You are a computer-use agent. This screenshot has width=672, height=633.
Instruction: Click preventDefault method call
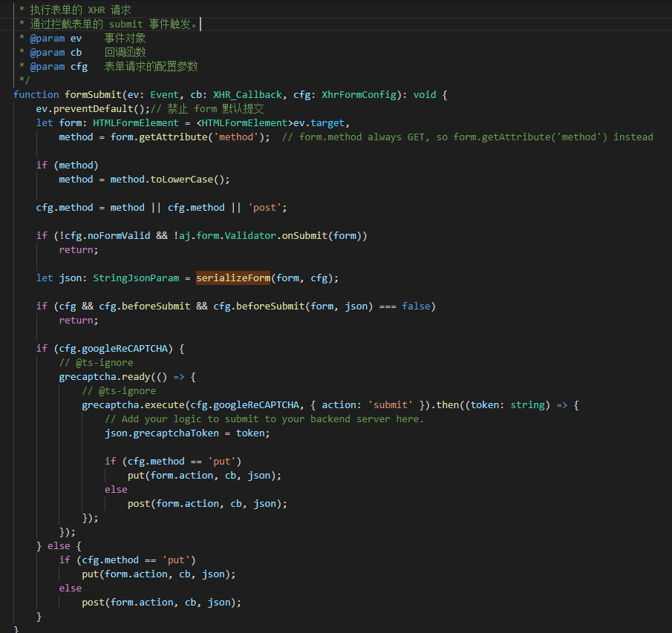[x=93, y=109]
